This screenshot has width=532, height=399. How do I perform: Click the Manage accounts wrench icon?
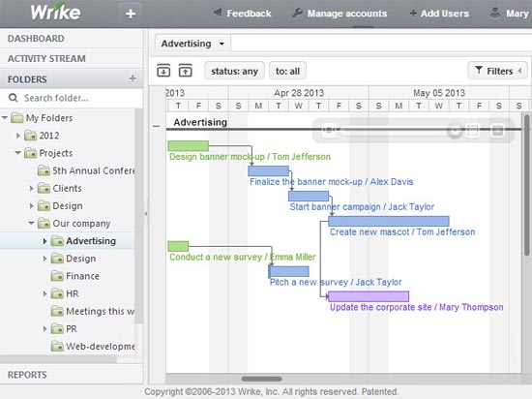pos(297,14)
